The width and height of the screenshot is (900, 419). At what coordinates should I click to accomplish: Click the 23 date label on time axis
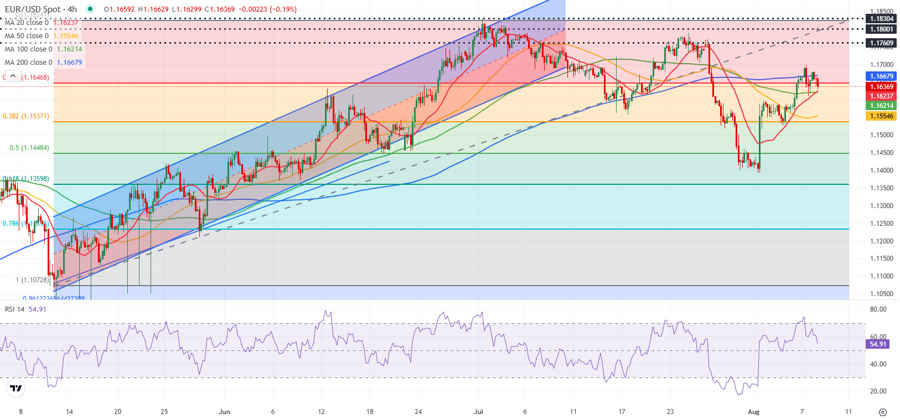click(x=671, y=412)
